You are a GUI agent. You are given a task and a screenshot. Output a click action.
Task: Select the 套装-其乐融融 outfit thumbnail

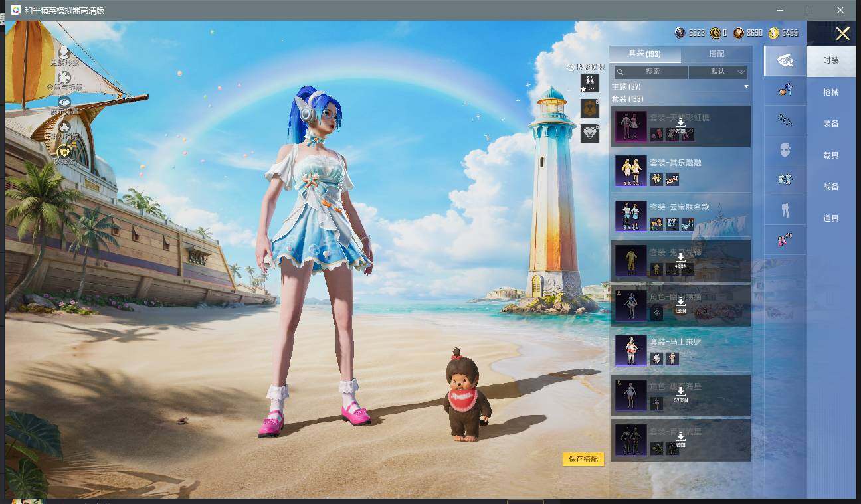[630, 171]
